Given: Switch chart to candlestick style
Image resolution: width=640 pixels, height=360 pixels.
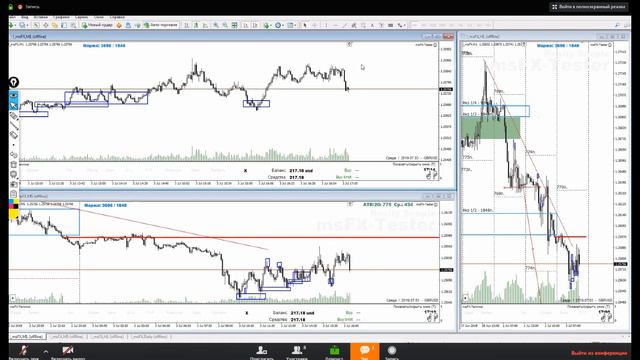Looking at the screenshot, I should point(196,25).
